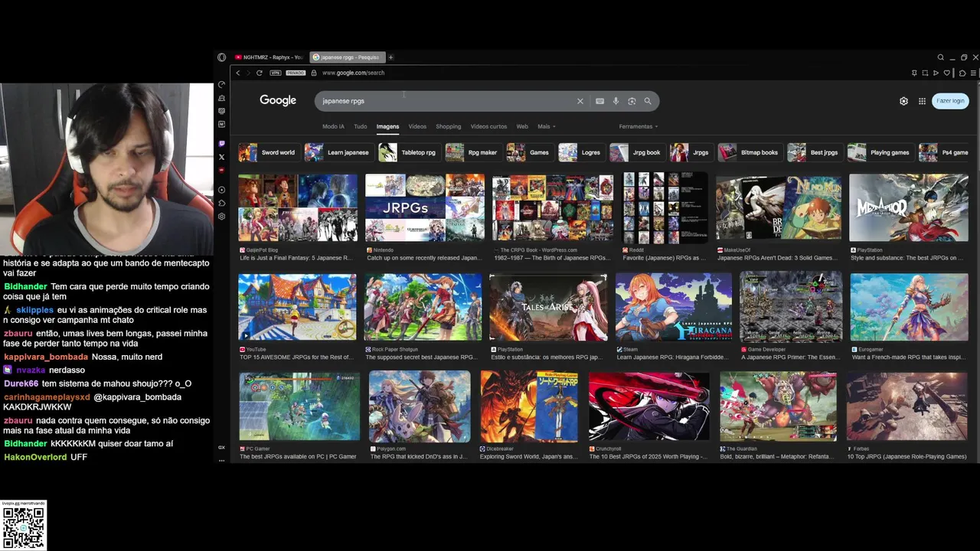Open the Google apps grid
Image resolution: width=980 pixels, height=551 pixels.
[923, 101]
